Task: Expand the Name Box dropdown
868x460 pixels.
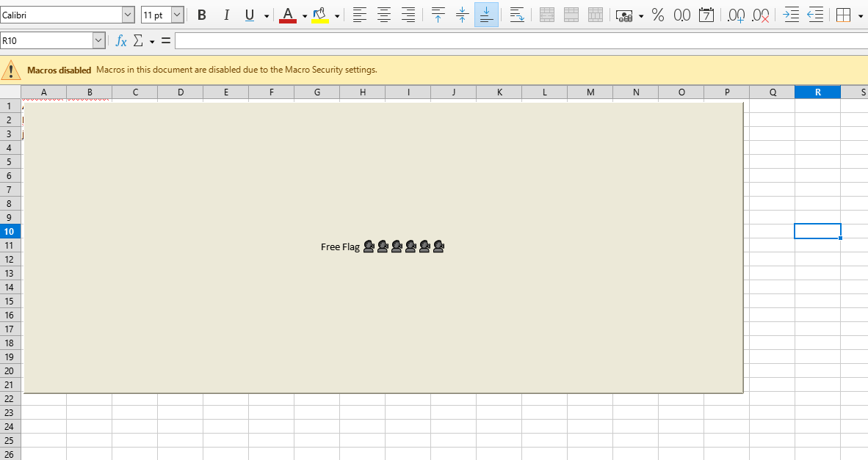Action: [99, 40]
